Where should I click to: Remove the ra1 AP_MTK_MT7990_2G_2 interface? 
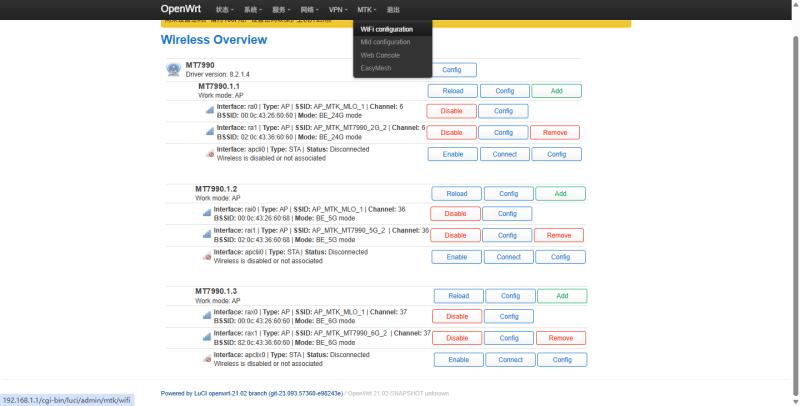[x=555, y=132]
